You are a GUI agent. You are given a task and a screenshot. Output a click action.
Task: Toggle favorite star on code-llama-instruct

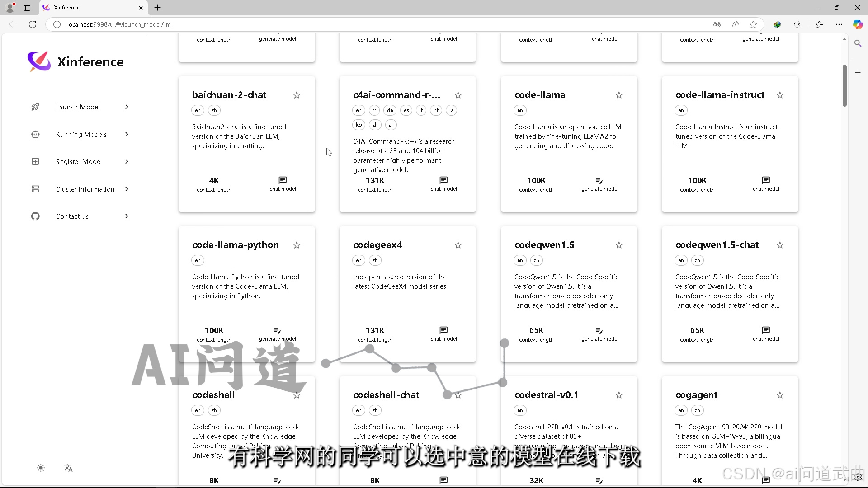tap(780, 95)
